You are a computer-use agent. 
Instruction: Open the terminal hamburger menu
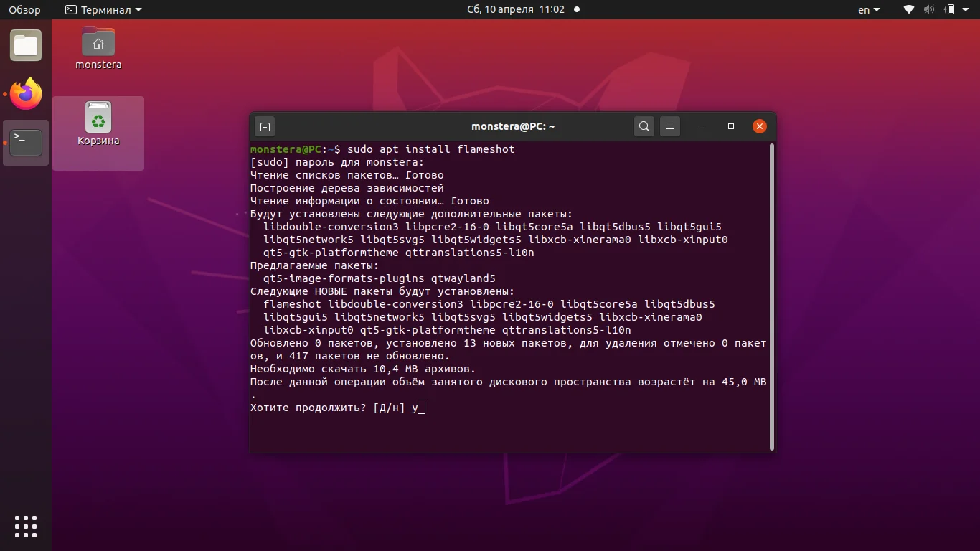(x=669, y=126)
